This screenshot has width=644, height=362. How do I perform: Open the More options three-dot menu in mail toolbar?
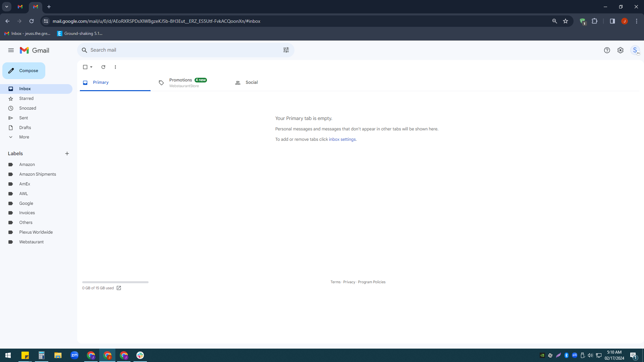tap(115, 67)
